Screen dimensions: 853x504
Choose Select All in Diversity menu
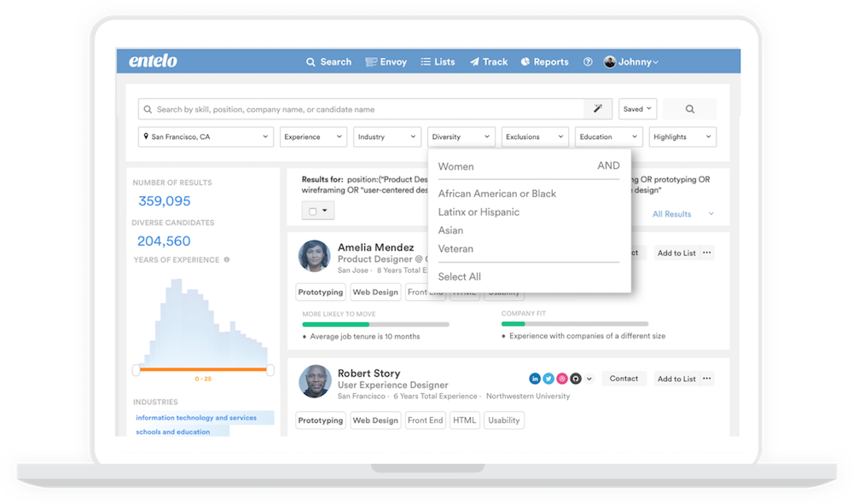coord(460,277)
